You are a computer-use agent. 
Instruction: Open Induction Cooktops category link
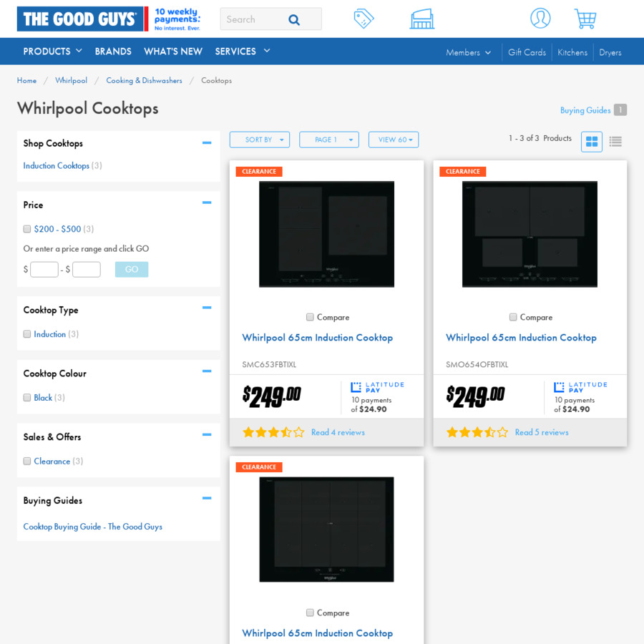pyautogui.click(x=57, y=165)
